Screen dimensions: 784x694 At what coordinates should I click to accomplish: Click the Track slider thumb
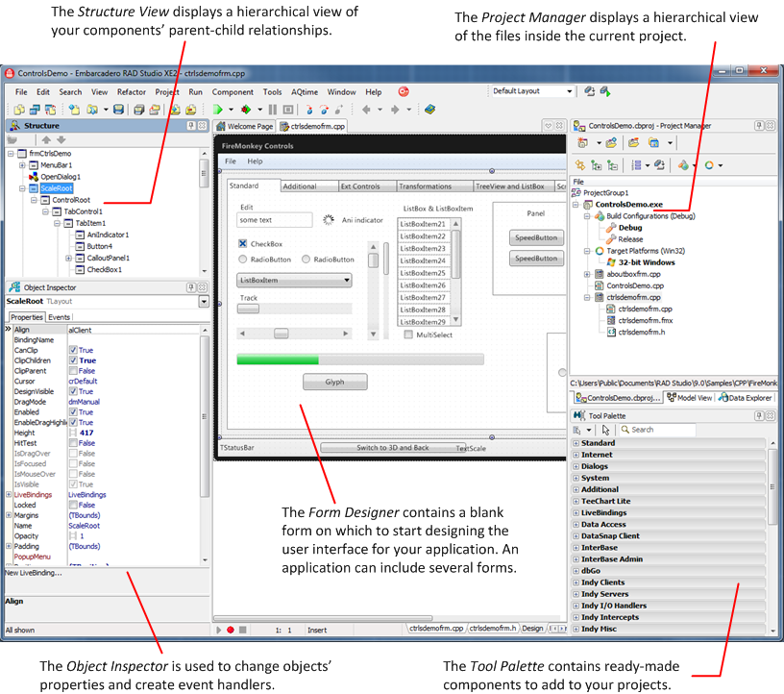click(248, 309)
